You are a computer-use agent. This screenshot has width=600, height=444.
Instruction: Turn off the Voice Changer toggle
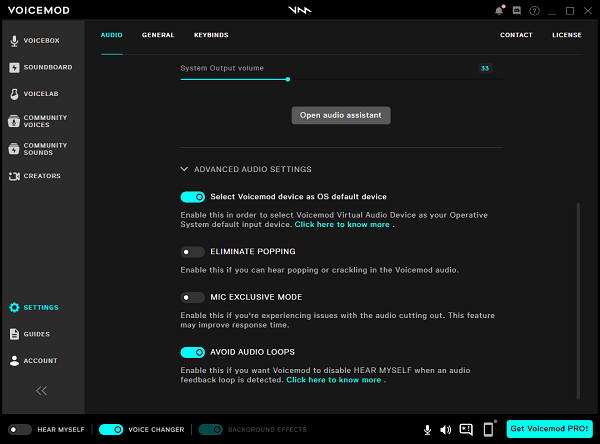(x=111, y=429)
